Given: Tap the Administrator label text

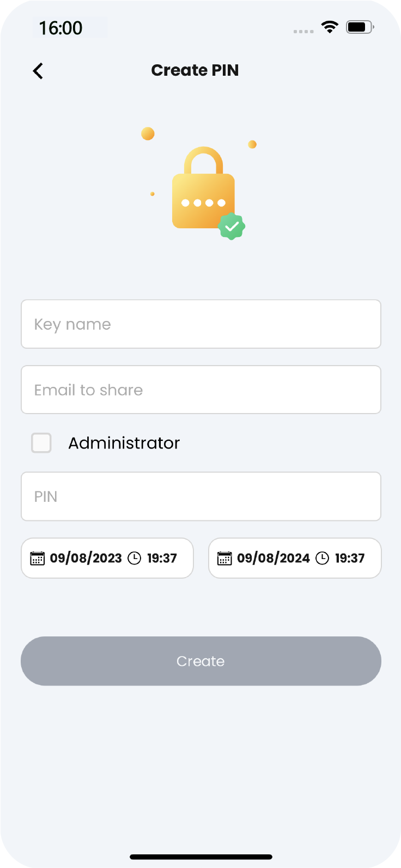Looking at the screenshot, I should pos(124,443).
